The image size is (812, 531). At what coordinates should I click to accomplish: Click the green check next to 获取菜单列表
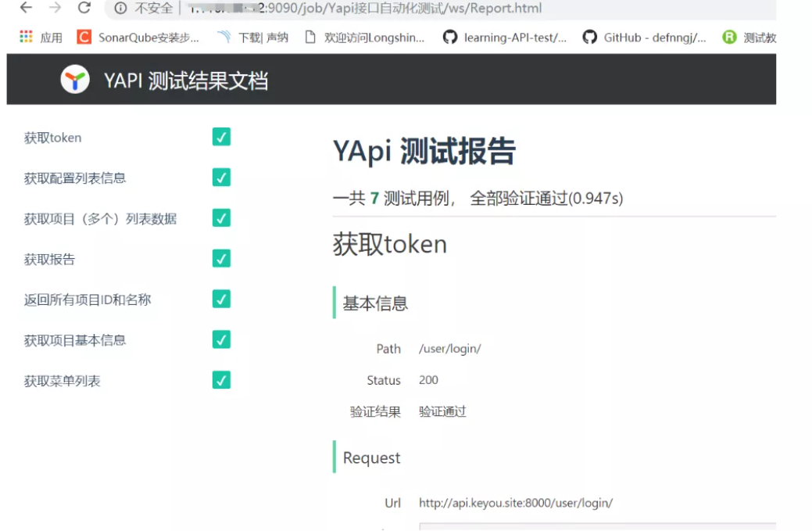(x=221, y=380)
